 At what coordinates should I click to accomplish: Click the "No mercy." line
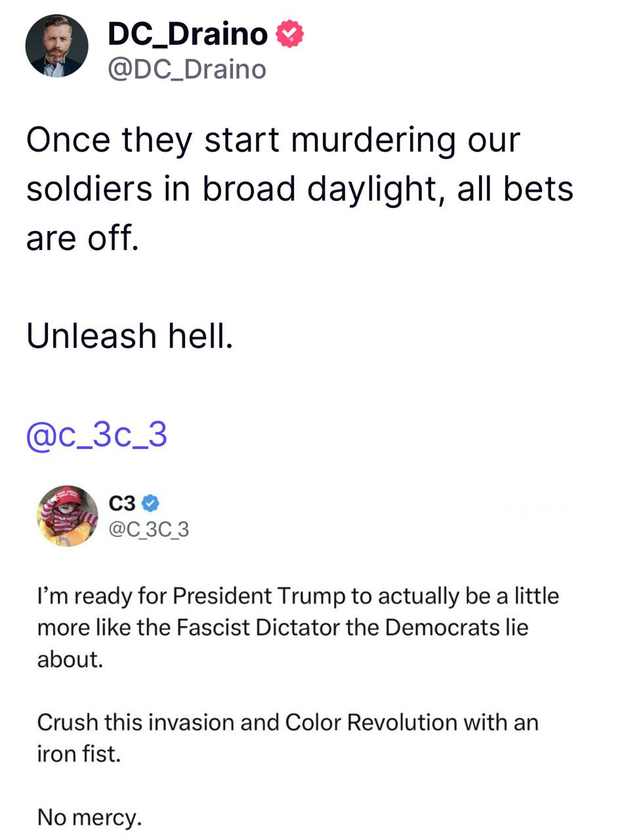click(89, 817)
